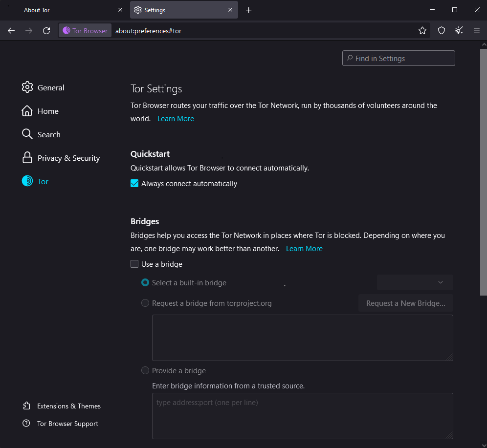
Task: Bookmark this page with star icon
Action: pyautogui.click(x=422, y=31)
